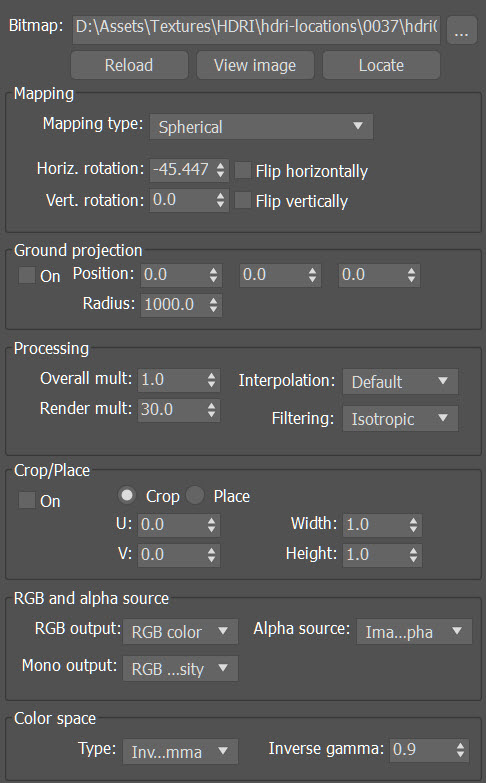This screenshot has height=783, width=486.
Task: Open the Interpolation dropdown
Action: pos(400,382)
